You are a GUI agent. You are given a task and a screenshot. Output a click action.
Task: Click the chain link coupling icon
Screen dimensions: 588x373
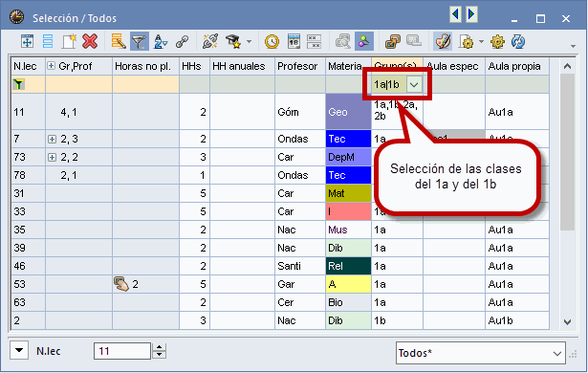tap(183, 42)
